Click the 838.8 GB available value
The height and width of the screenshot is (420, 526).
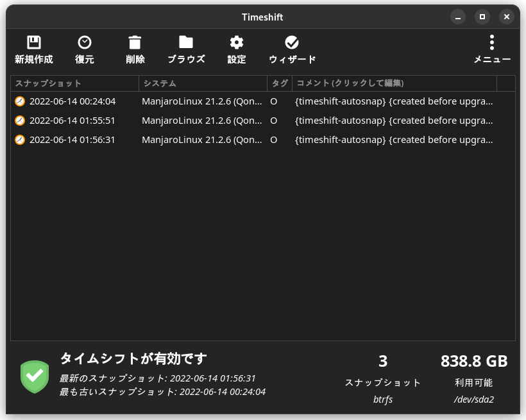[x=474, y=361]
